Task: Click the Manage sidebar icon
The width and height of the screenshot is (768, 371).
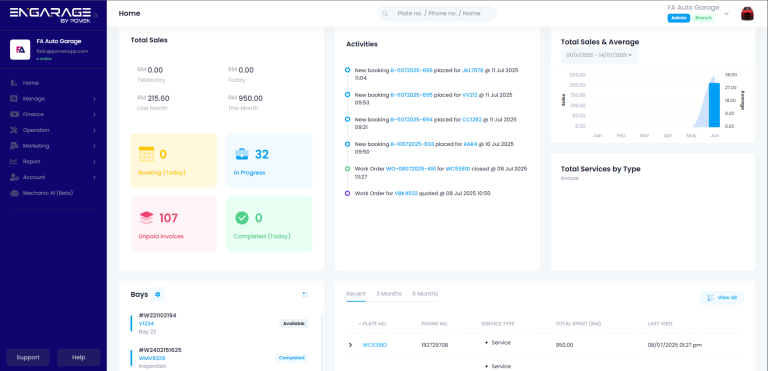Action: tap(14, 99)
